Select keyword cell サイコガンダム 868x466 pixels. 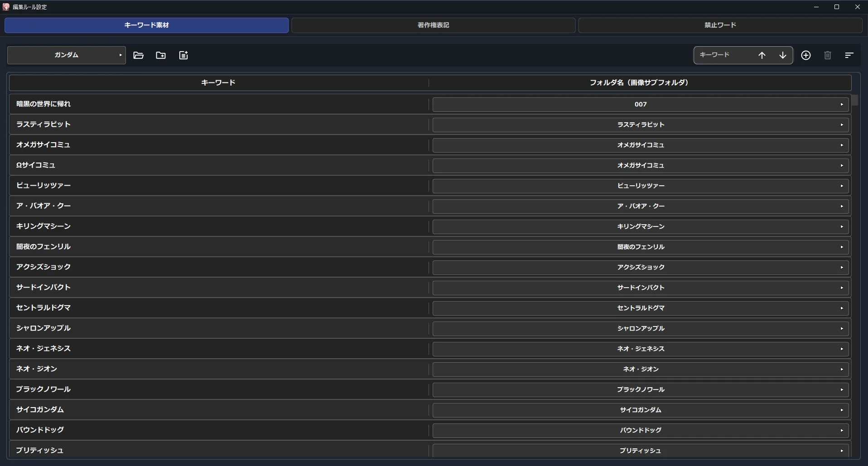point(219,410)
